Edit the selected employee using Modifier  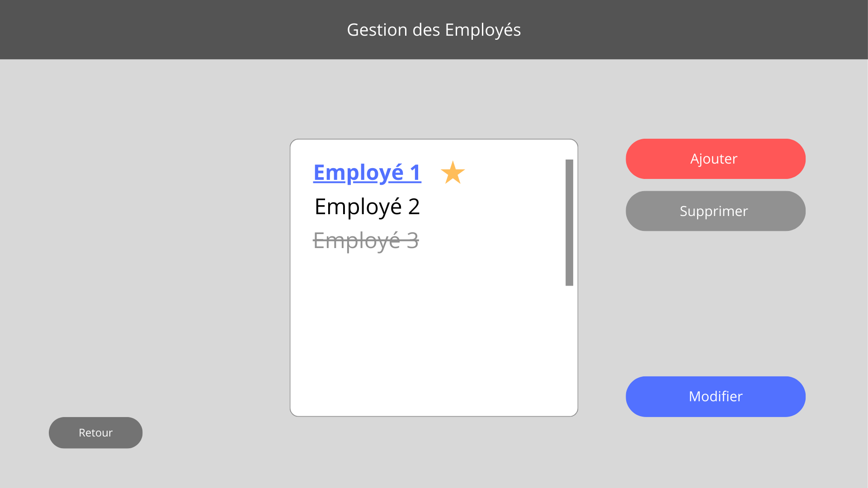pos(715,396)
